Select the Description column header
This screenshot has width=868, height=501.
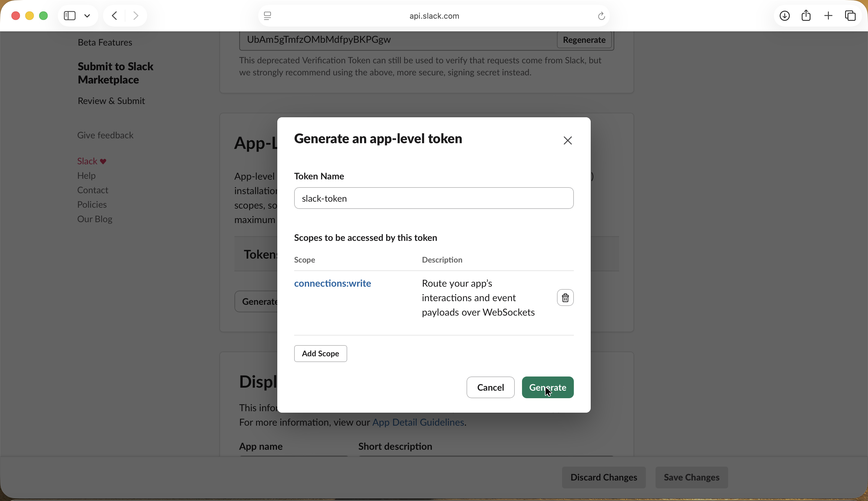pos(442,260)
